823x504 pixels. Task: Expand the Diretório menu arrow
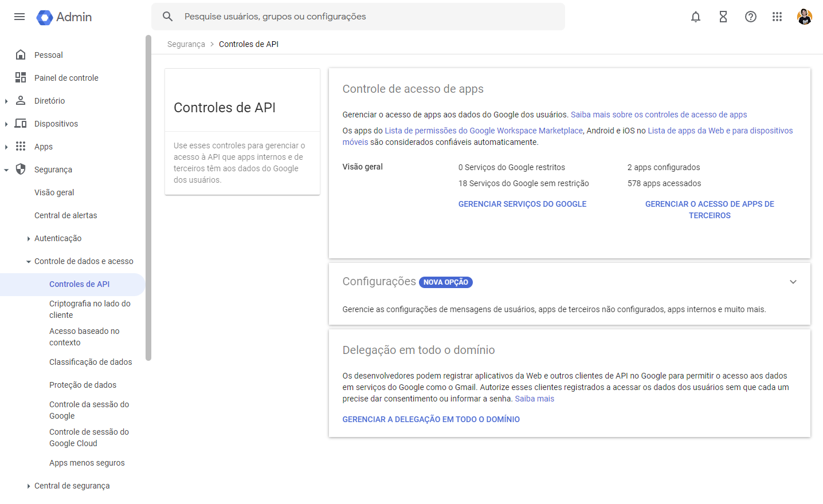click(6, 101)
